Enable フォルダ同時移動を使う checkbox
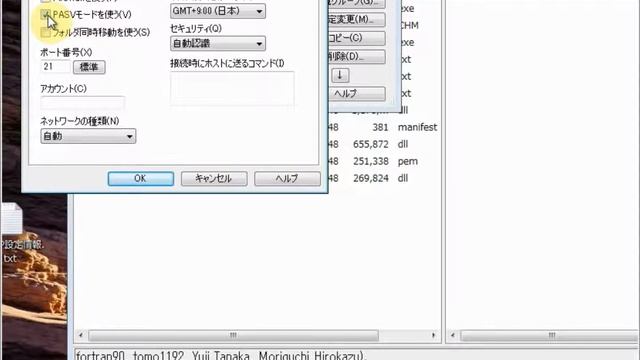Viewport: 640px width, 360px height. tap(46, 33)
